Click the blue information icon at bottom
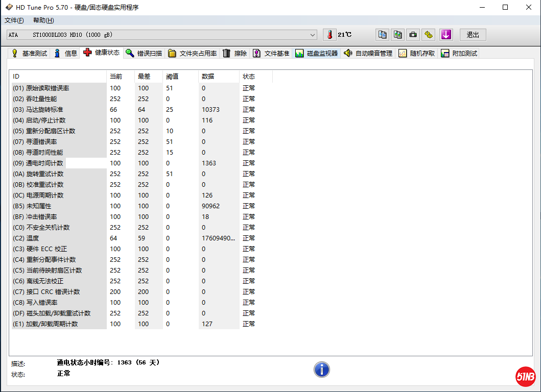Viewport: 541px width, 392px height. click(x=321, y=370)
